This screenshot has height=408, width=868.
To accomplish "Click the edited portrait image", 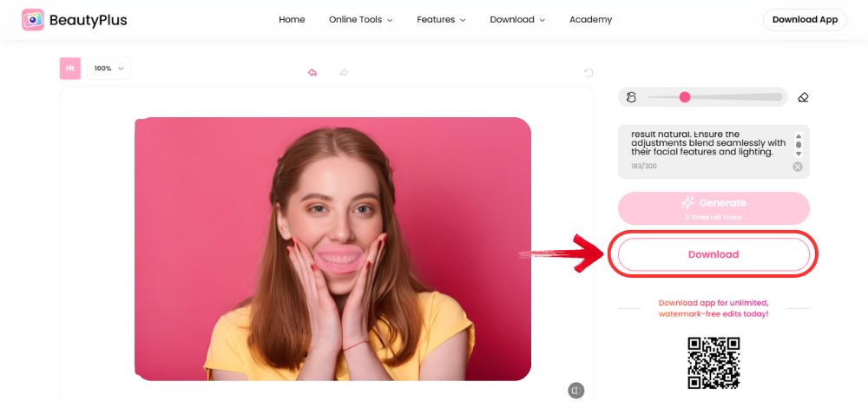I will 332,248.
